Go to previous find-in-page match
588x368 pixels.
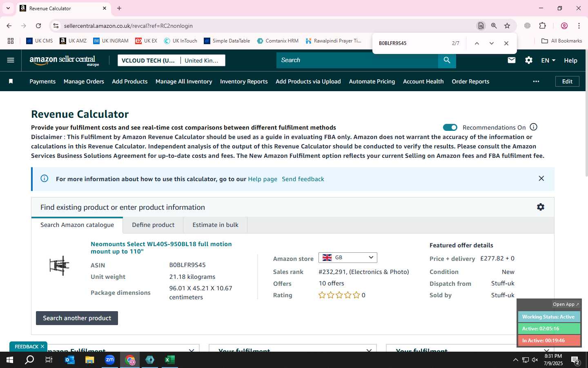477,43
